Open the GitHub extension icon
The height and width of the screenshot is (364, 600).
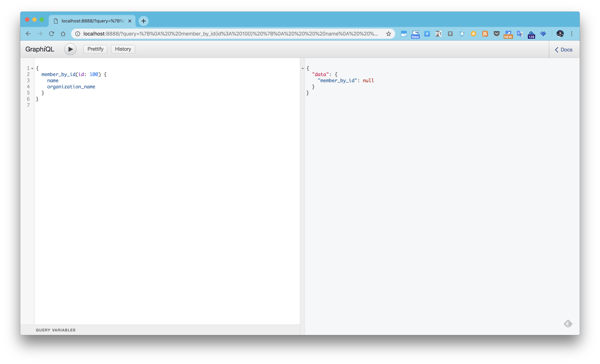pos(450,34)
